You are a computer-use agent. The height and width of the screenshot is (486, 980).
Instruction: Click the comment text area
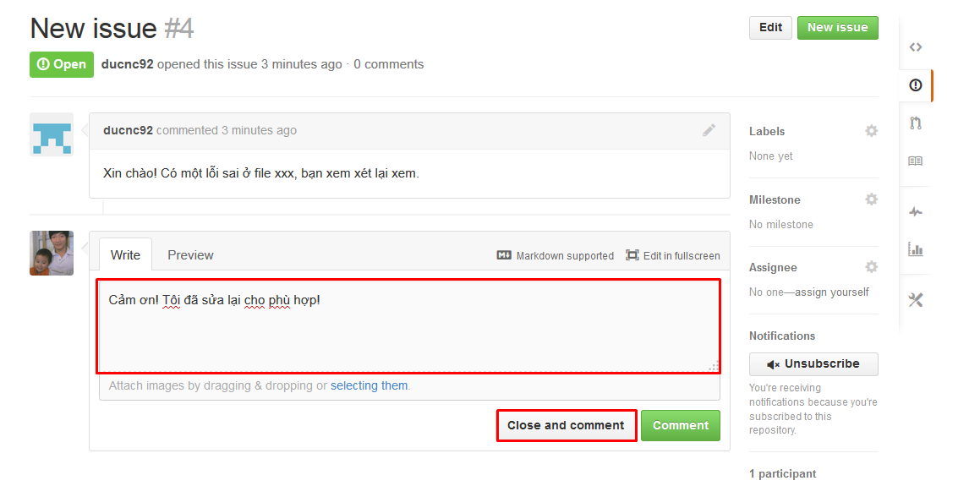[408, 327]
